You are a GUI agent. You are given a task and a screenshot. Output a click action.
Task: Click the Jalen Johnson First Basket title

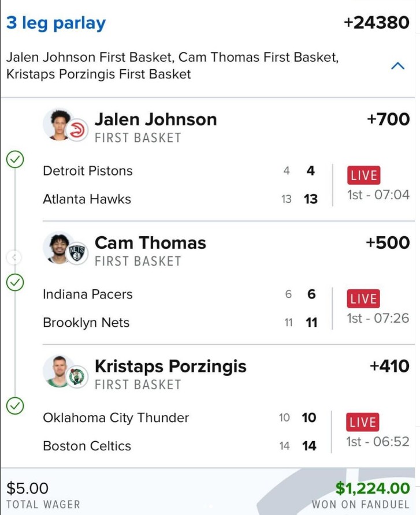click(x=155, y=120)
